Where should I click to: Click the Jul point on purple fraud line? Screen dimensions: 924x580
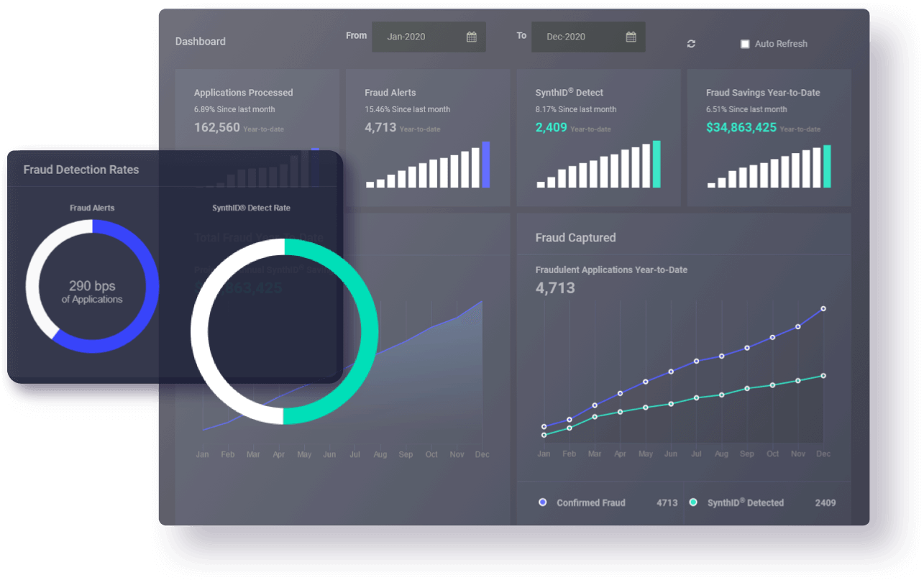tap(696, 361)
